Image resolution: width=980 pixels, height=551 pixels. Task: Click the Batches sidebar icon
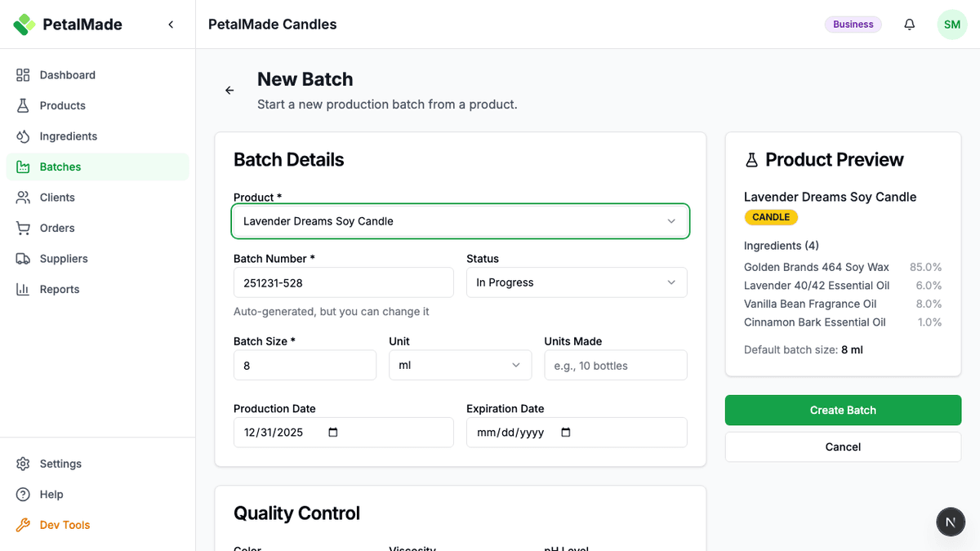click(x=24, y=167)
